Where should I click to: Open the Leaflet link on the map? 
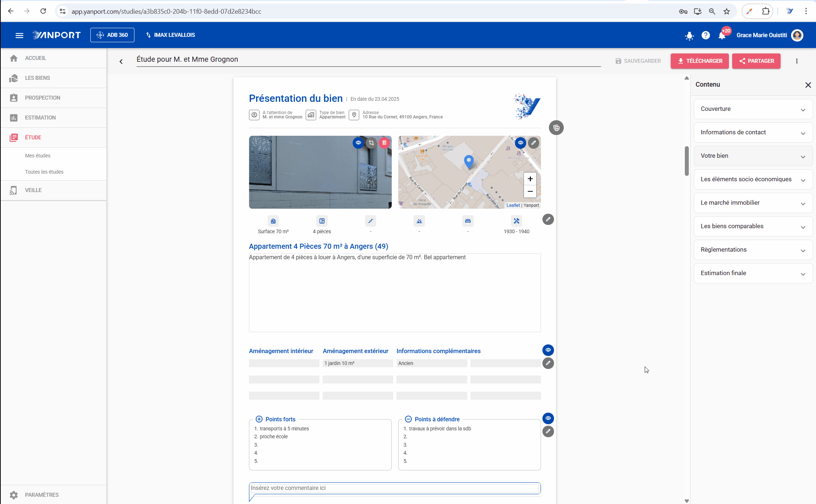tap(513, 205)
